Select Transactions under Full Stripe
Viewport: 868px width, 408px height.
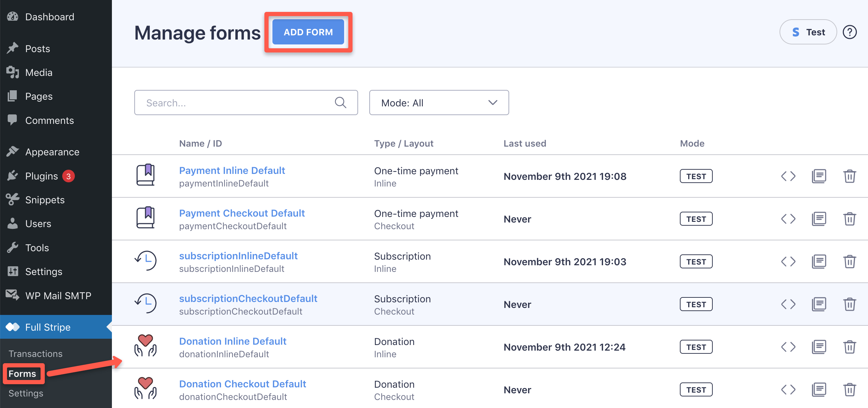(x=35, y=353)
